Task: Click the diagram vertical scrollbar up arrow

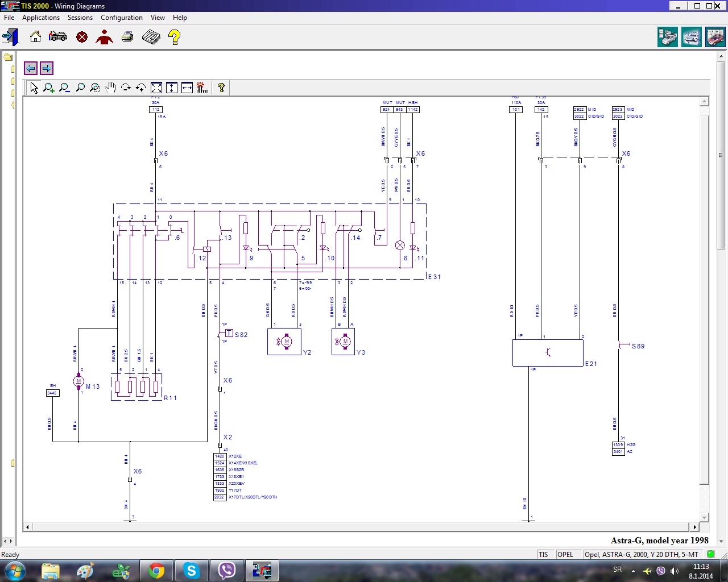Action: [x=705, y=102]
